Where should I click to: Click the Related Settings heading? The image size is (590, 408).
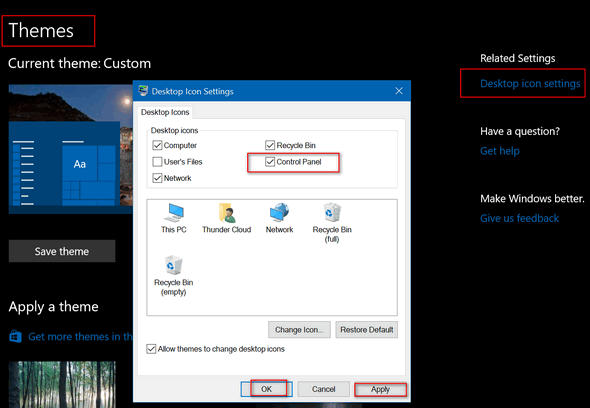tap(518, 58)
